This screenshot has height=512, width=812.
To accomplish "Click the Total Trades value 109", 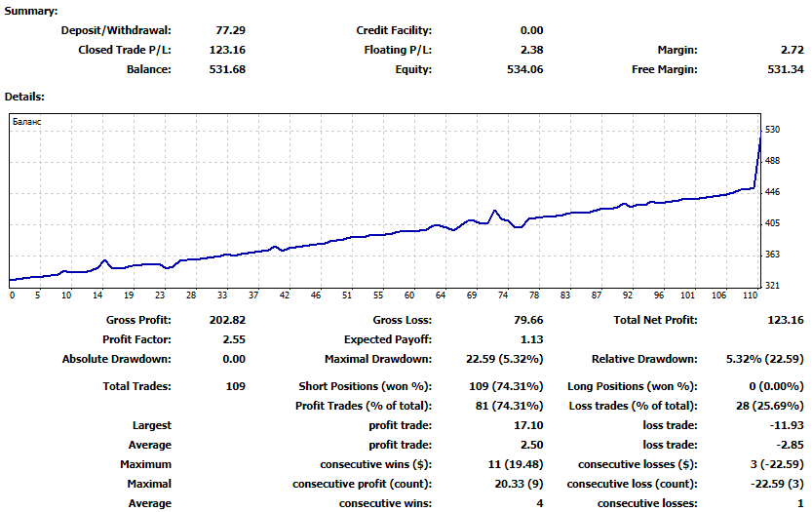I will point(236,386).
